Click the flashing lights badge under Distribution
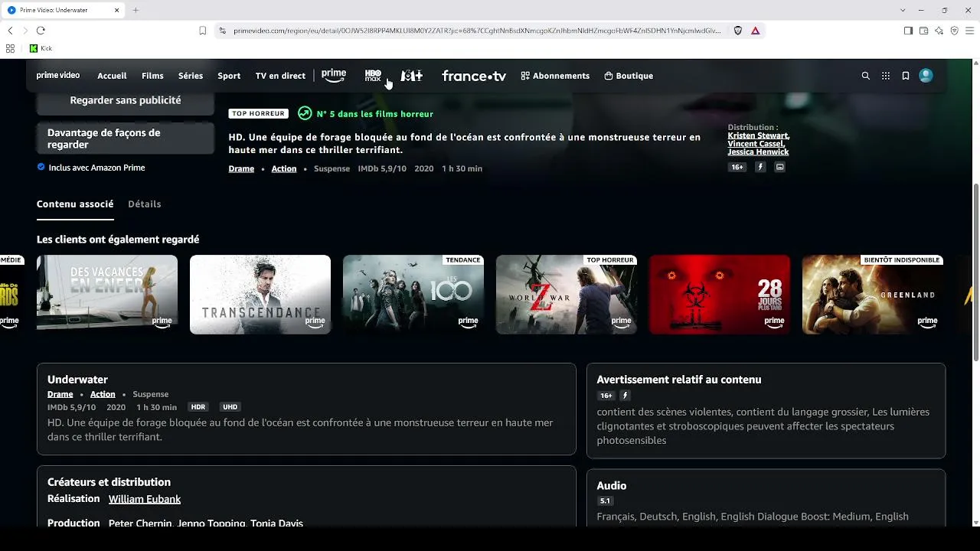 pyautogui.click(x=760, y=167)
